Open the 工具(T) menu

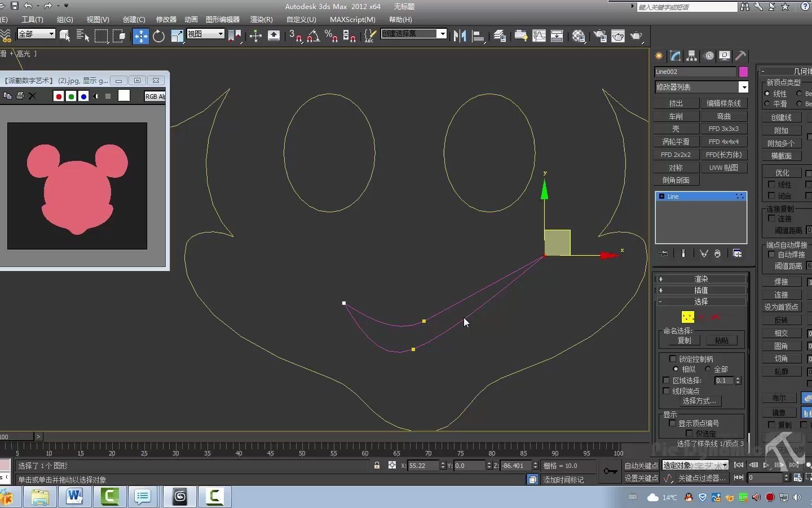tap(32, 19)
